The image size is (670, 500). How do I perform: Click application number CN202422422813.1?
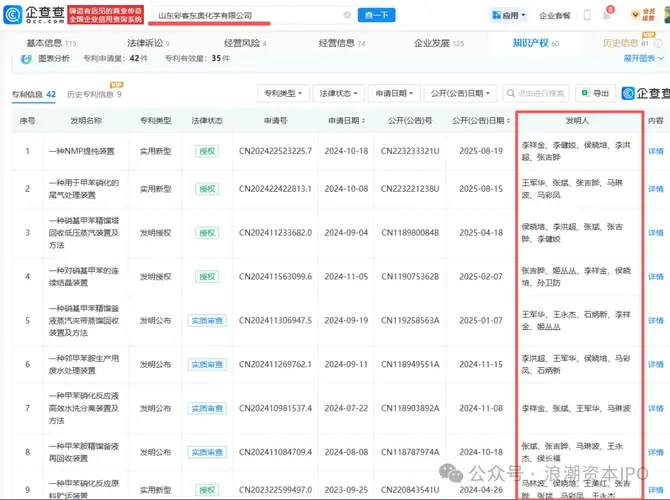click(276, 189)
